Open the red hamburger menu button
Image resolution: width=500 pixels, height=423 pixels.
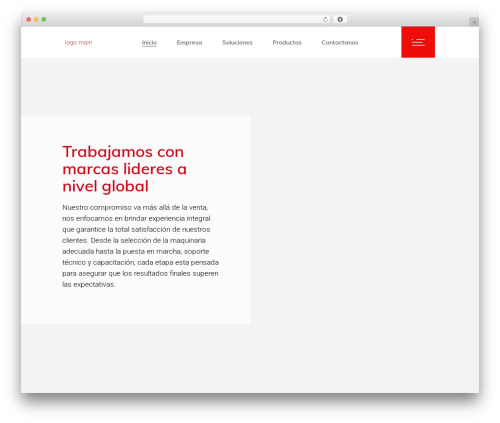418,42
